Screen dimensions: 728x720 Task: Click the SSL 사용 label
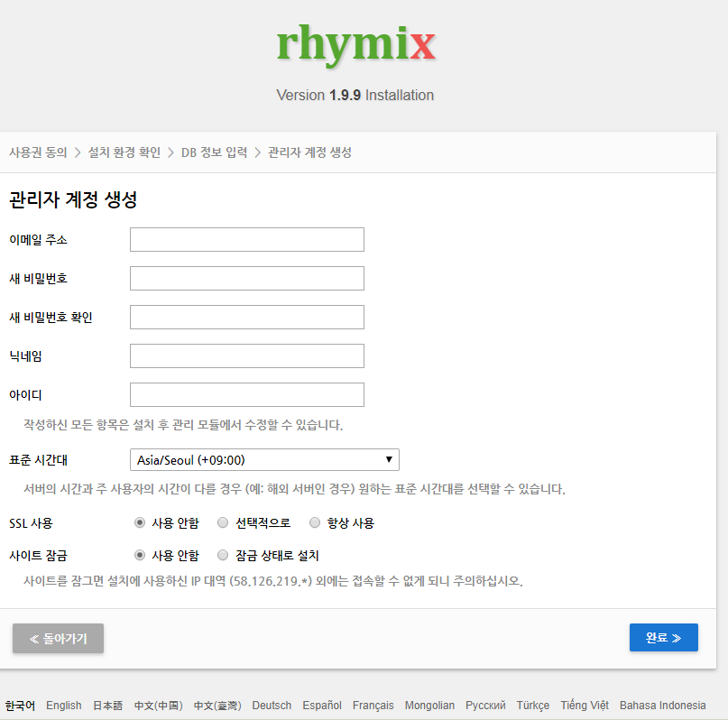31,523
